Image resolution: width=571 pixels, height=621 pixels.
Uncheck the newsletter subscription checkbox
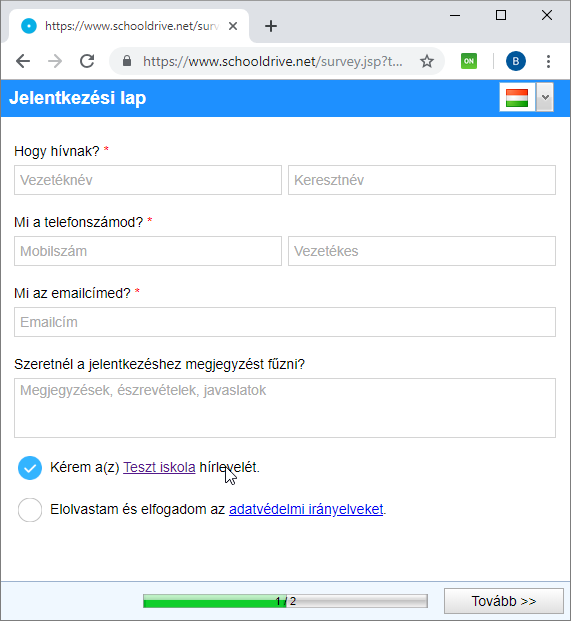click(30, 468)
